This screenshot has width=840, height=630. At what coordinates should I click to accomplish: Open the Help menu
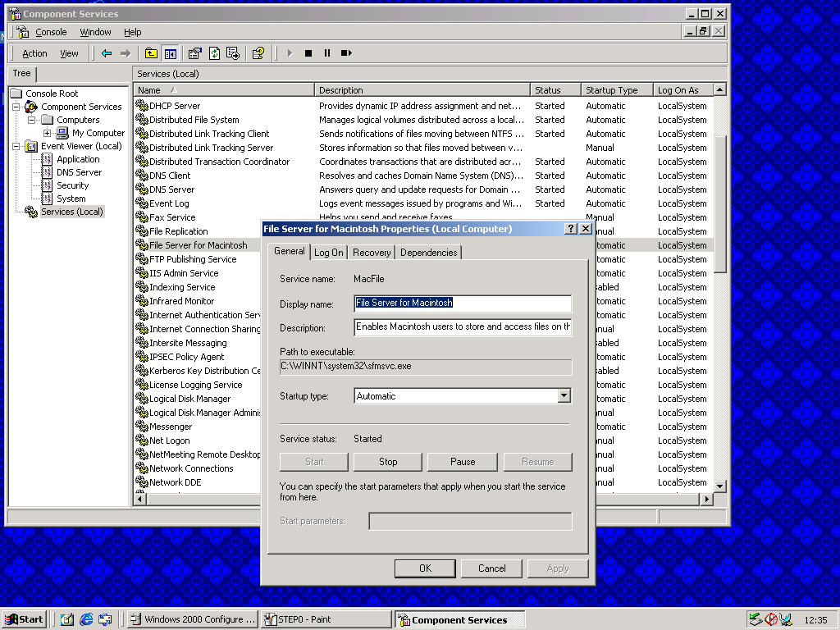[133, 32]
